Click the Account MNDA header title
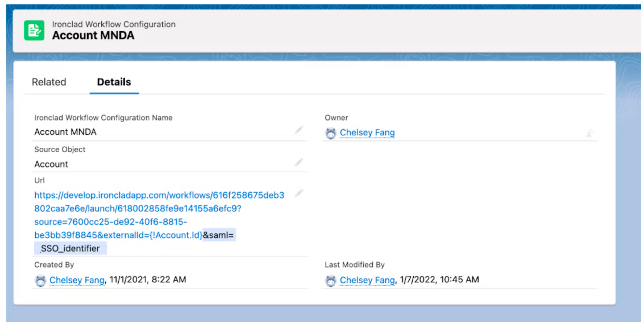 point(93,35)
